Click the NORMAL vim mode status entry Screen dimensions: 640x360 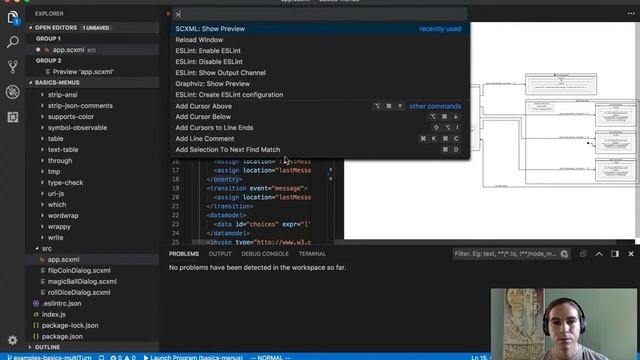[270, 357]
